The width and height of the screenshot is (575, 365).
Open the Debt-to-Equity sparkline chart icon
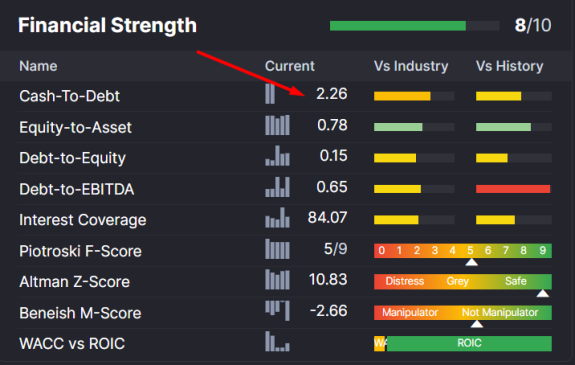tap(277, 156)
